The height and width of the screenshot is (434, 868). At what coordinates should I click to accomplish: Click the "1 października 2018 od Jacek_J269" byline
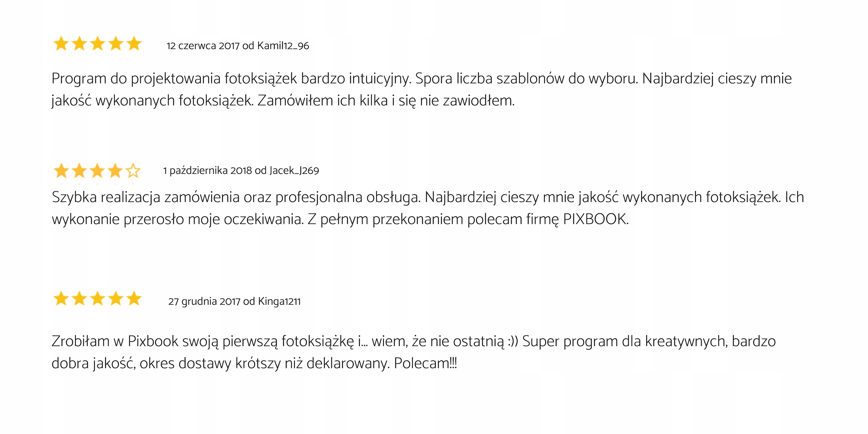241,171
